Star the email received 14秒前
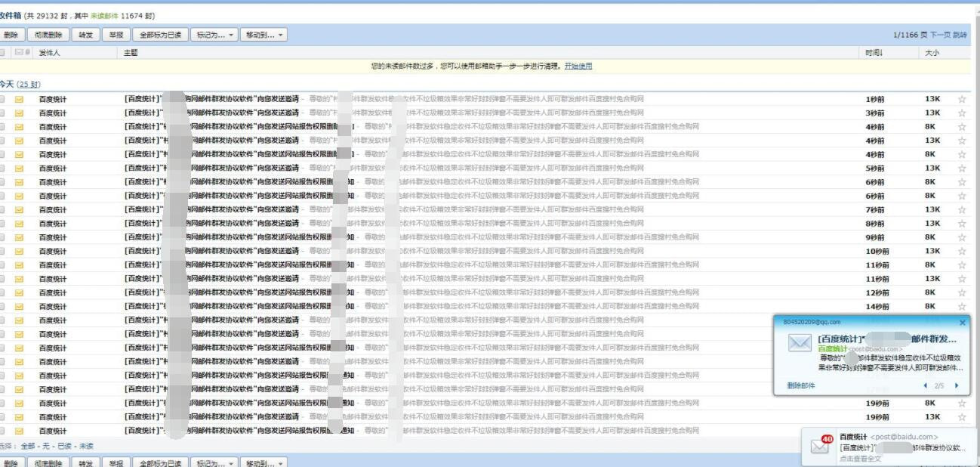Screen dimensions: 980x467 pos(962,306)
